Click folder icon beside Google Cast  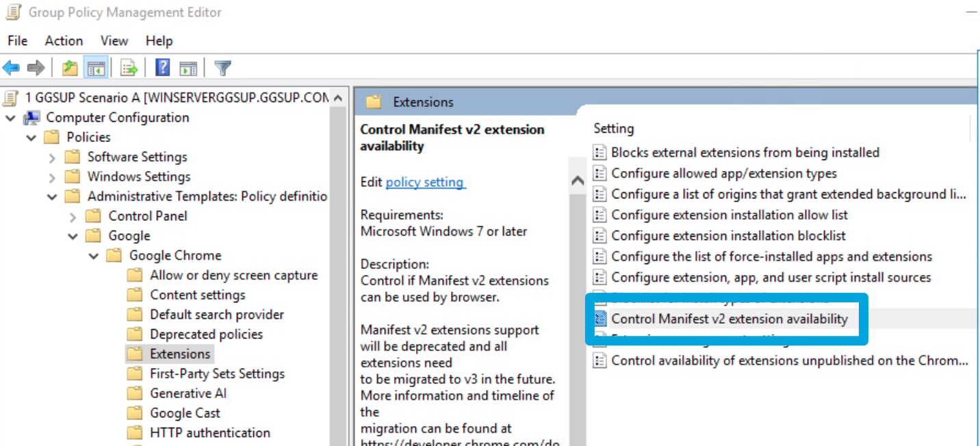[x=135, y=413]
